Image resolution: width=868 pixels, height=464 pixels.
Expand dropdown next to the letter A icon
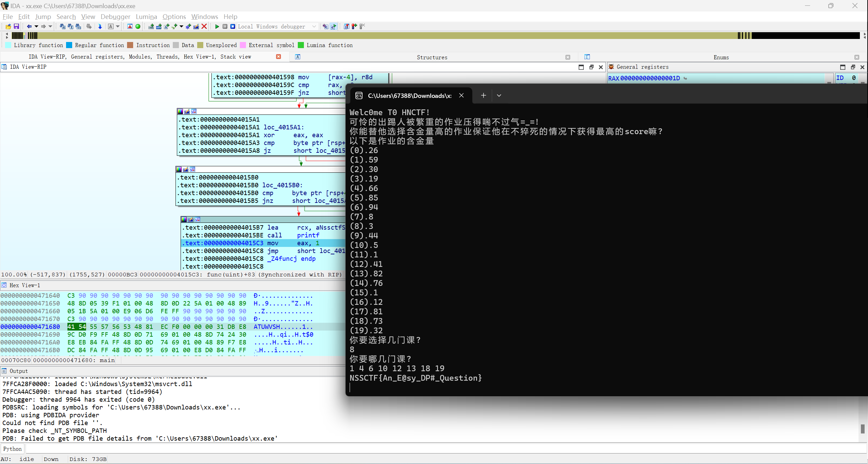pyautogui.click(x=118, y=26)
